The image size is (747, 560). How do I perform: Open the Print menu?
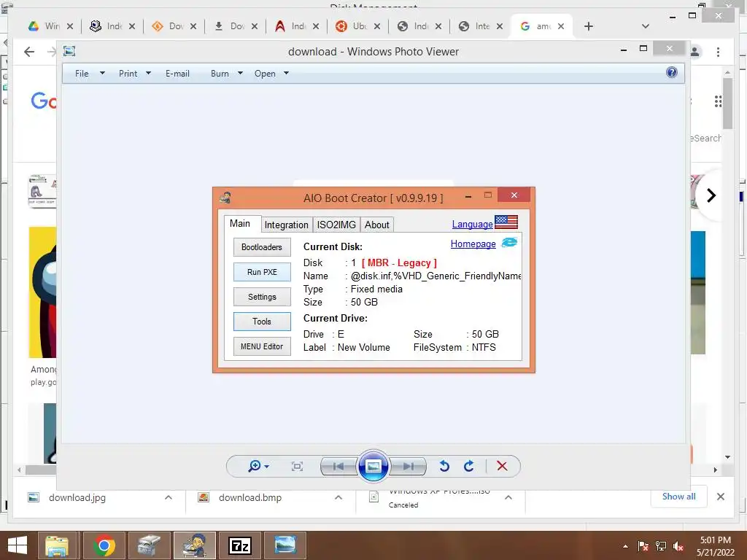[128, 74]
